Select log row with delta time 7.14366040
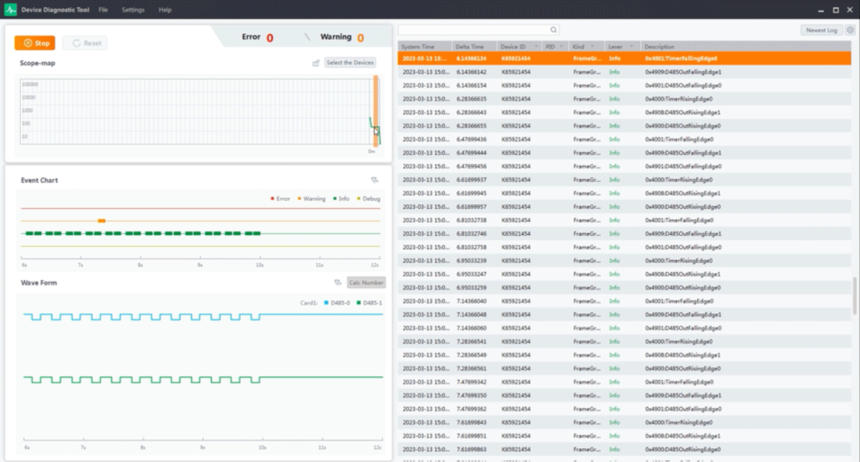Viewport: 860px width, 462px height. 624,301
